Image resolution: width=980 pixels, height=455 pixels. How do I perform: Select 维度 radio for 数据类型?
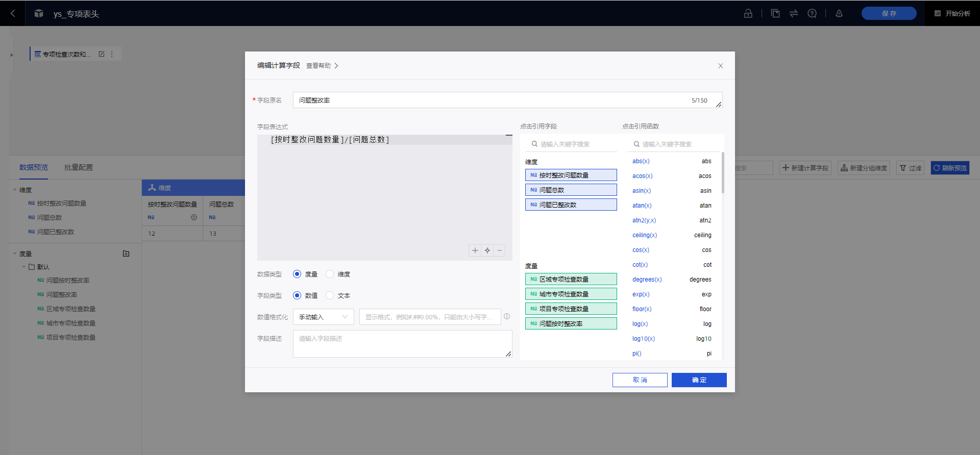330,274
